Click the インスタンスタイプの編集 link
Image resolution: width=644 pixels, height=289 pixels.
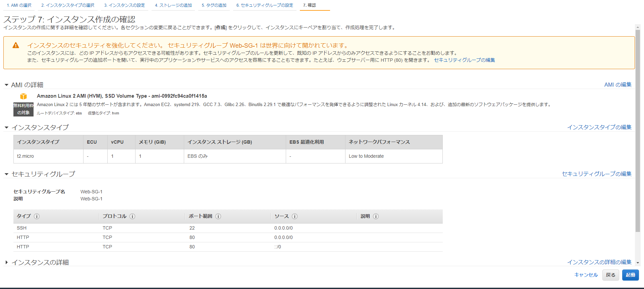pos(599,127)
